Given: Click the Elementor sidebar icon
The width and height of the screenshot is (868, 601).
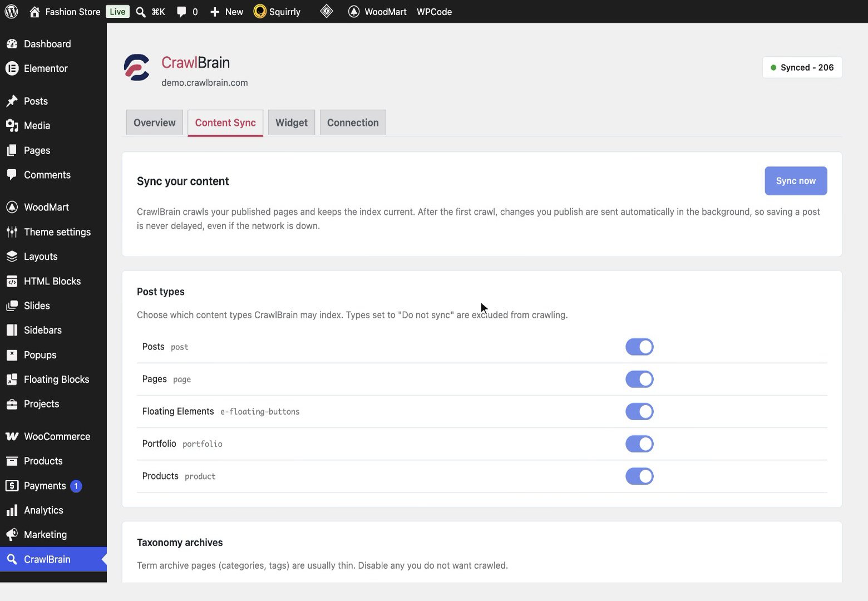Looking at the screenshot, I should click(12, 68).
